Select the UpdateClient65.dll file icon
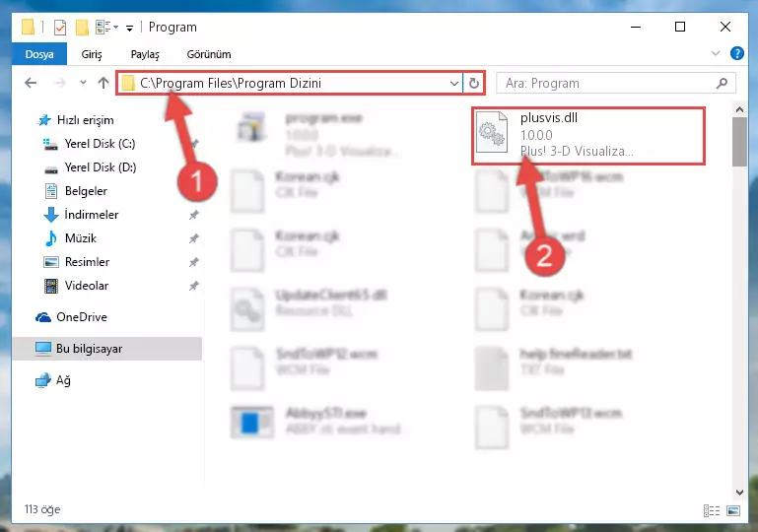 247,309
